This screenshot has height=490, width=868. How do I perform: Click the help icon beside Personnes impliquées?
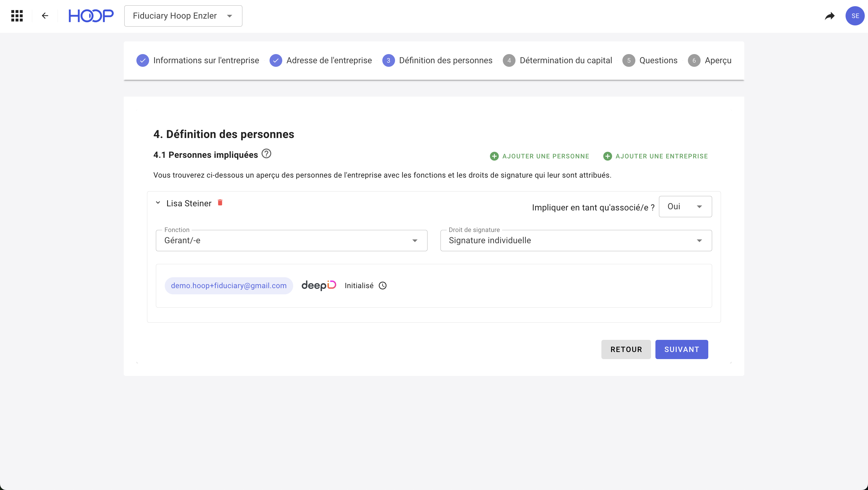click(x=266, y=154)
